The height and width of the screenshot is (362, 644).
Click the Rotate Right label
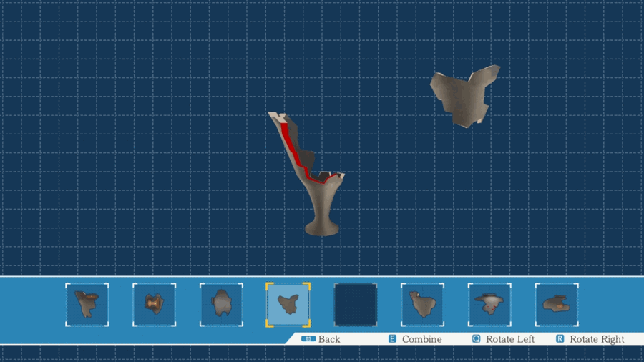click(x=597, y=339)
